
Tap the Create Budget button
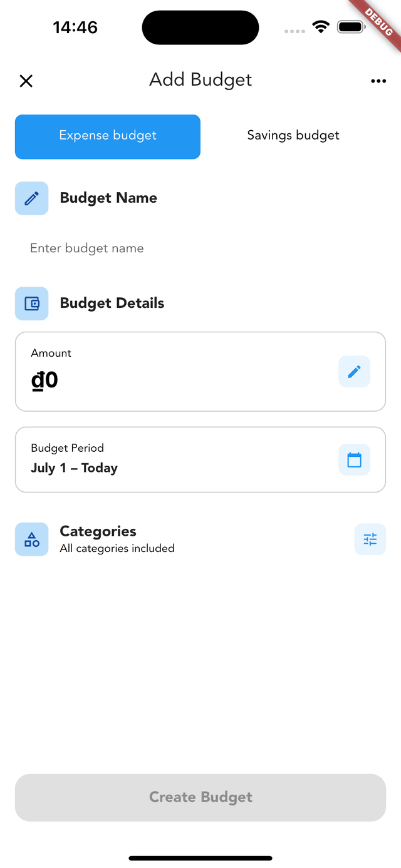[200, 797]
